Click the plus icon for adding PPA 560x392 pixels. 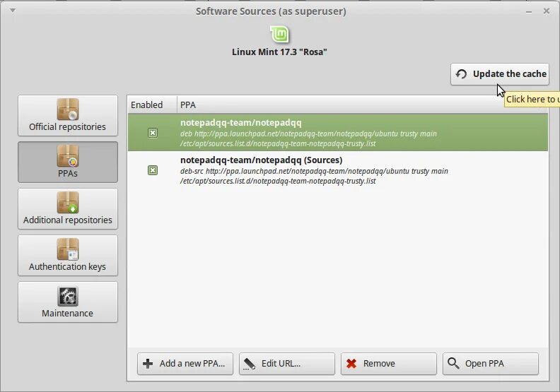(x=148, y=364)
